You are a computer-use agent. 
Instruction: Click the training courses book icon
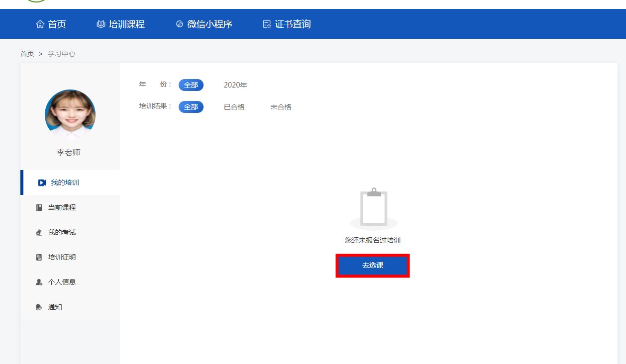pyautogui.click(x=101, y=24)
